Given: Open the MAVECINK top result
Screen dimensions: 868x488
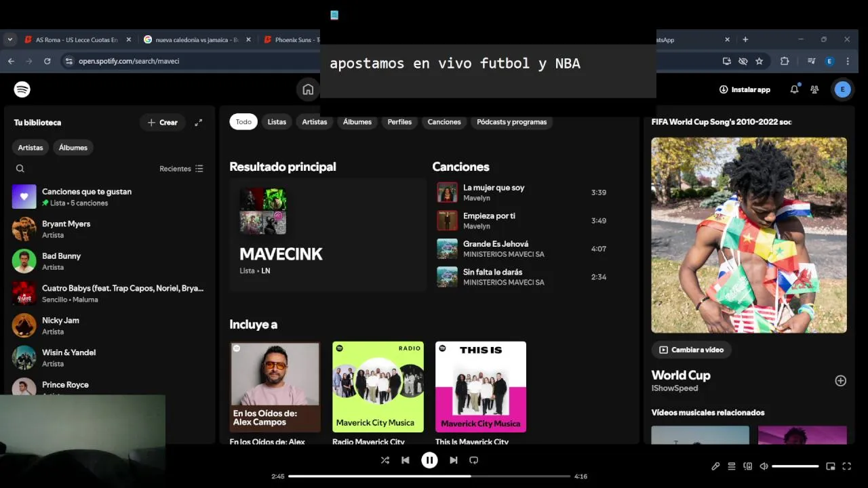Looking at the screenshot, I should click(328, 235).
